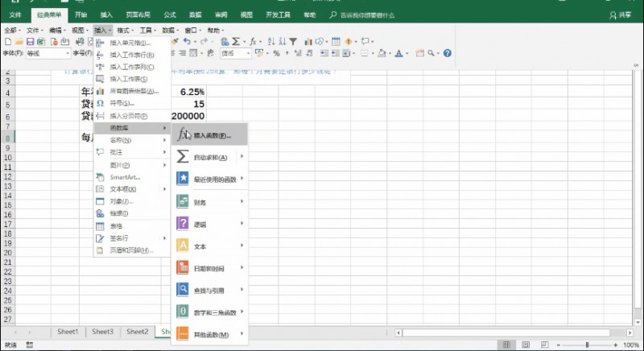The image size is (644, 351).
Task: Expand the 最近使用的函数 submenu
Action: click(209, 179)
